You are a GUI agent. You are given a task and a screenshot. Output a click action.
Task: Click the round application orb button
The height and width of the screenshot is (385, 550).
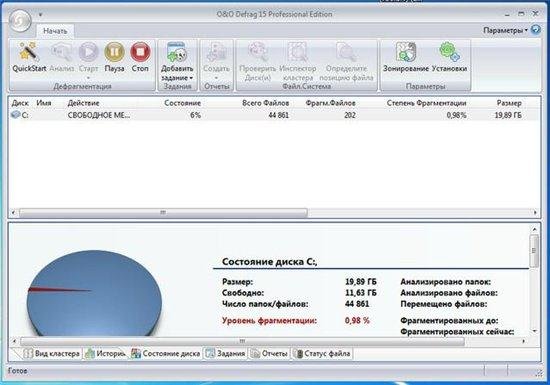tap(20, 20)
